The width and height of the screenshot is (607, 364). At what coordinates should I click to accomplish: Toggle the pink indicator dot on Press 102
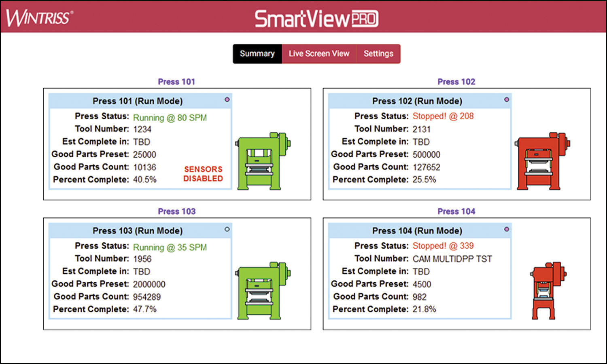tap(507, 99)
